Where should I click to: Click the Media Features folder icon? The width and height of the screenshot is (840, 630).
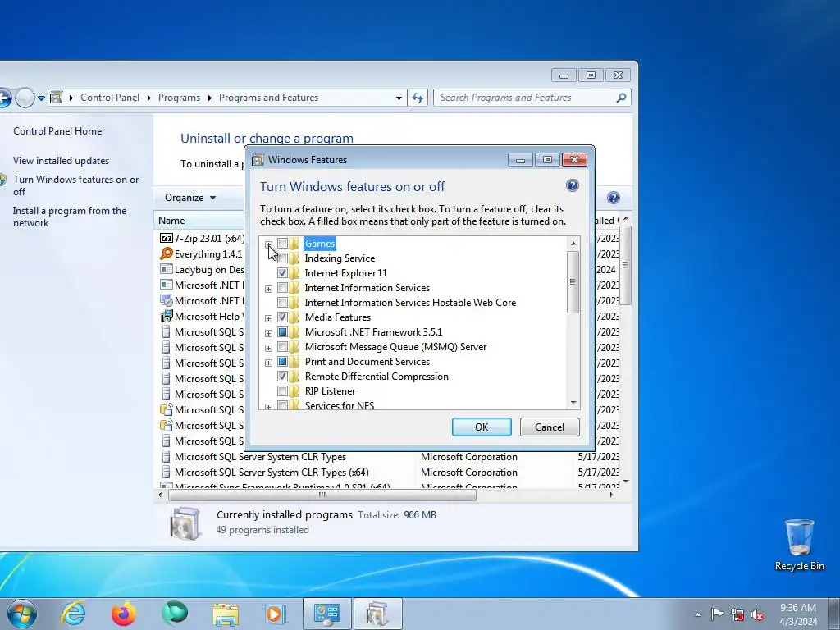pyautogui.click(x=294, y=317)
